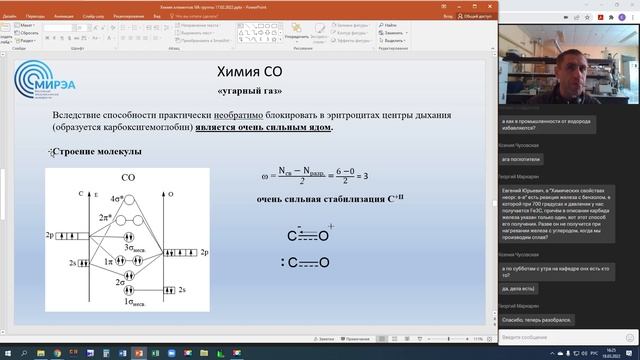Open the Переходы (Transitions) tab

pyautogui.click(x=35, y=16)
